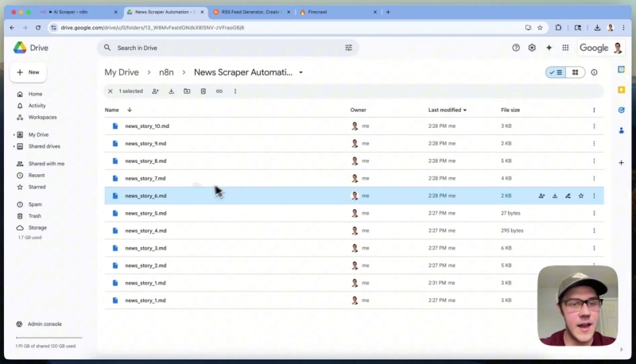Switch to Firecrawl tab
Image resolution: width=636 pixels, height=364 pixels.
point(338,12)
